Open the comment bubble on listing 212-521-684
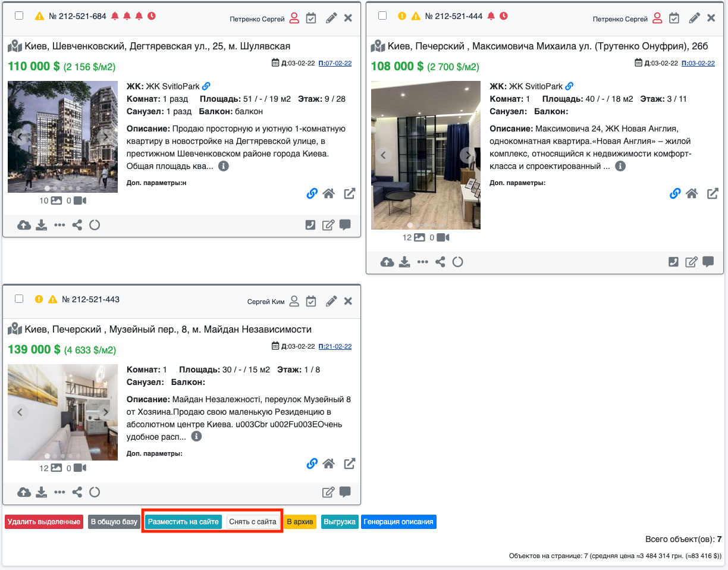Viewport: 728px width, 570px height. tap(345, 225)
